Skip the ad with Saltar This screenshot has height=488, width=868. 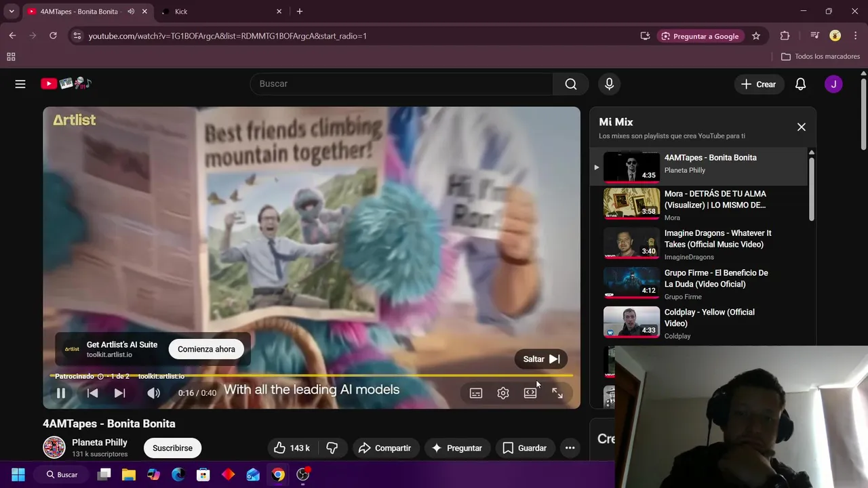pyautogui.click(x=541, y=359)
